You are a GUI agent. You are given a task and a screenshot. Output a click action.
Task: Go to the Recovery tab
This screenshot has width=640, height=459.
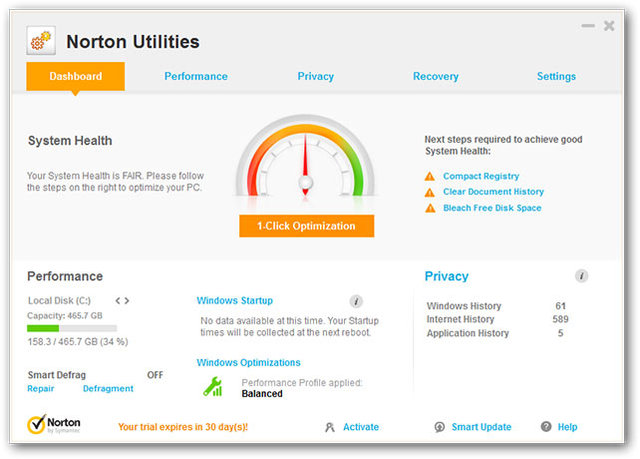pos(436,76)
